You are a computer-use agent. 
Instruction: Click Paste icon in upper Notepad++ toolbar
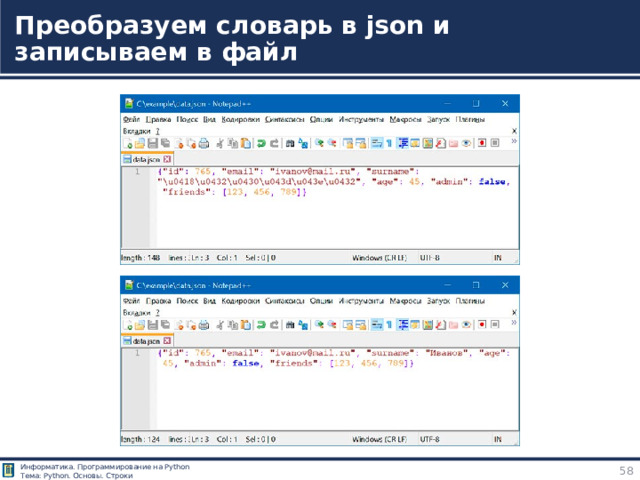pyautogui.click(x=245, y=143)
